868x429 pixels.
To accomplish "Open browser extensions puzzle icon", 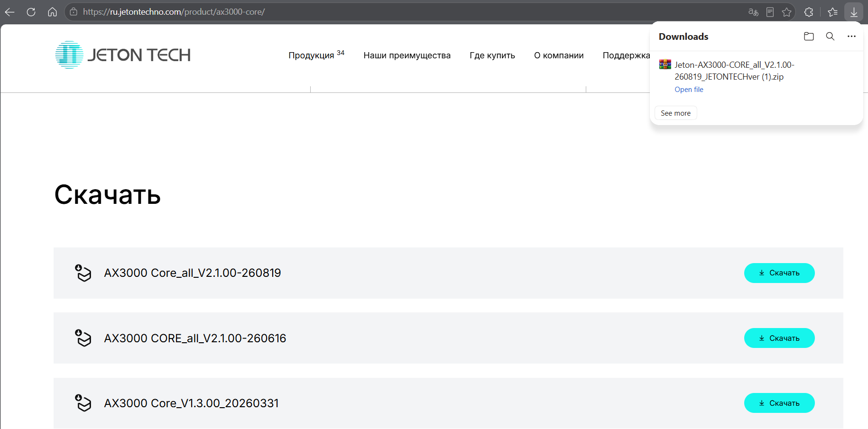I will [x=809, y=12].
